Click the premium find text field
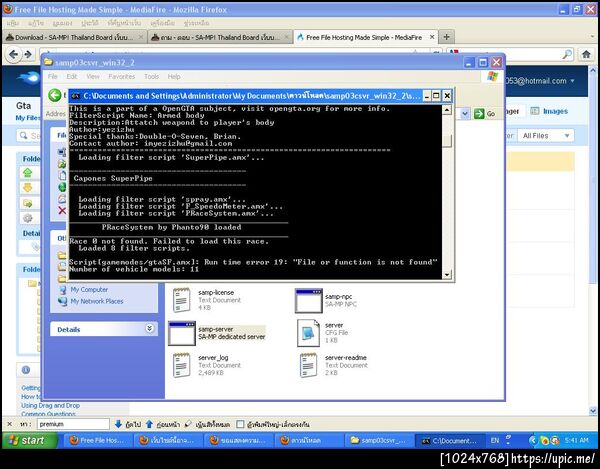 point(73,424)
